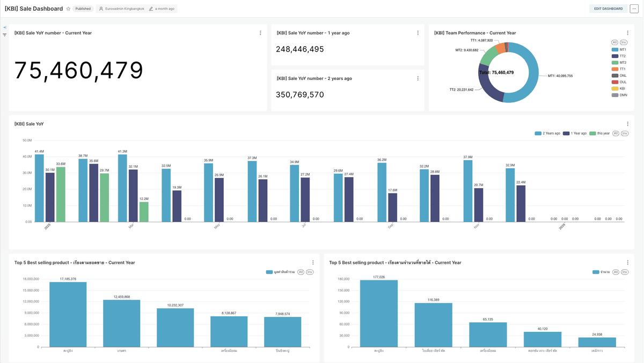Open the overflow menu beside Edit Dashboard
644x363 pixels.
635,9
